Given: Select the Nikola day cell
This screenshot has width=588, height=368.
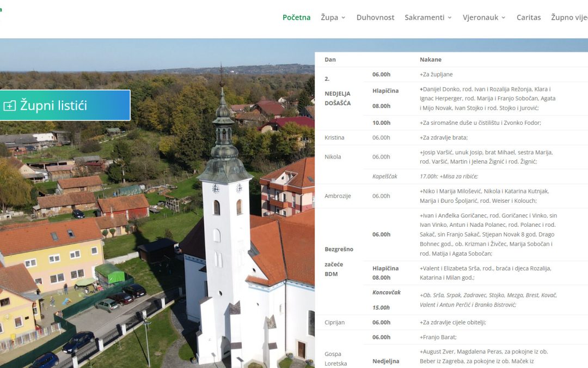Looking at the screenshot, I should pyautogui.click(x=333, y=156).
